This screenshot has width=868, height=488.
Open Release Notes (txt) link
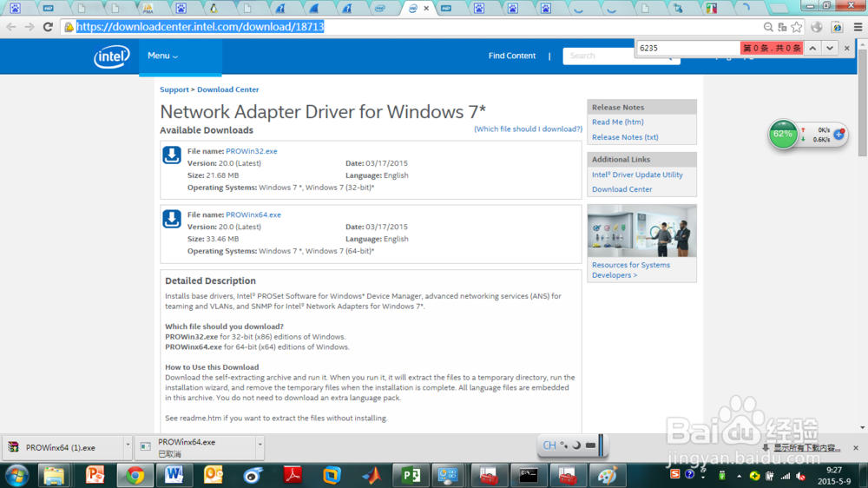[x=625, y=137]
